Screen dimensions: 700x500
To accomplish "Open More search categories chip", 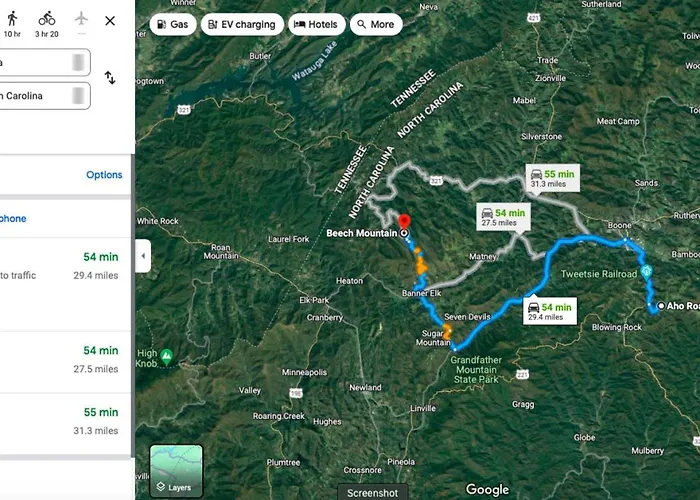I will (x=376, y=24).
